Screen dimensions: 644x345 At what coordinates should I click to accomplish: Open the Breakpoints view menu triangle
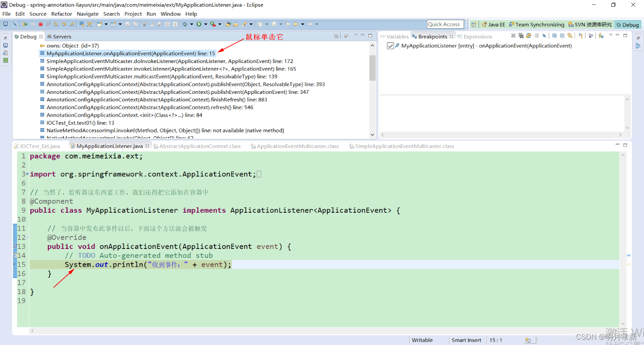coord(611,35)
